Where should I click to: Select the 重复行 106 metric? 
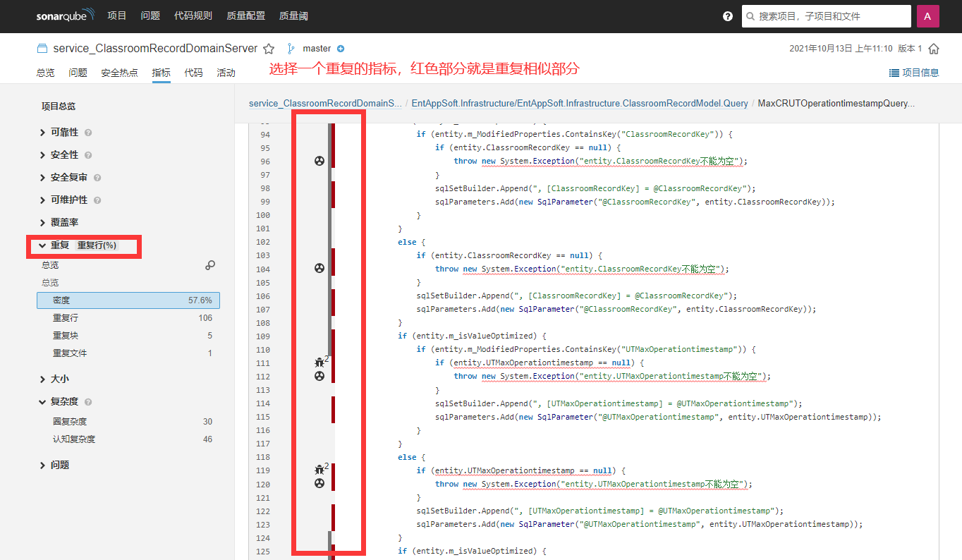(x=128, y=318)
